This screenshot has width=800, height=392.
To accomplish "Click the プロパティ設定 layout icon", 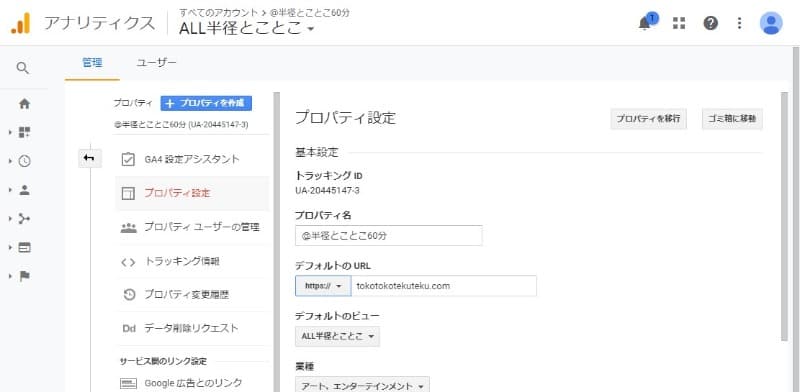I will 128,193.
